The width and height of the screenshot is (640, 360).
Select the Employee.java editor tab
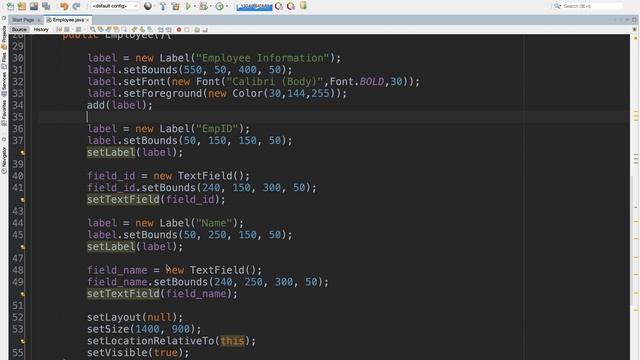point(68,20)
